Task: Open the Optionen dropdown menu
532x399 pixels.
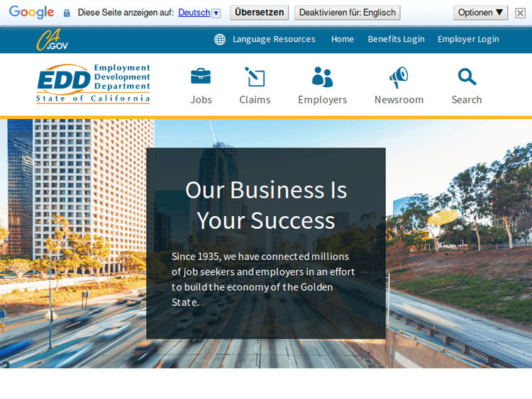Action: coord(481,13)
